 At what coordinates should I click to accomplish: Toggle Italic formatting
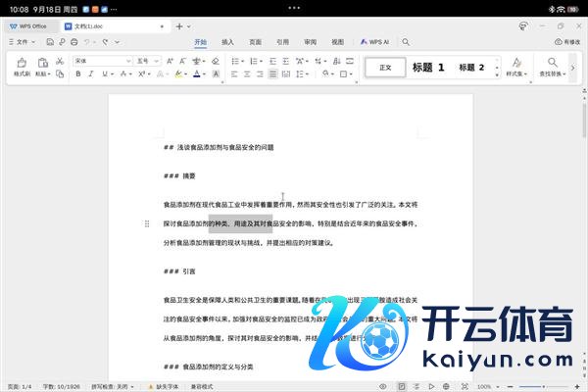[92, 74]
